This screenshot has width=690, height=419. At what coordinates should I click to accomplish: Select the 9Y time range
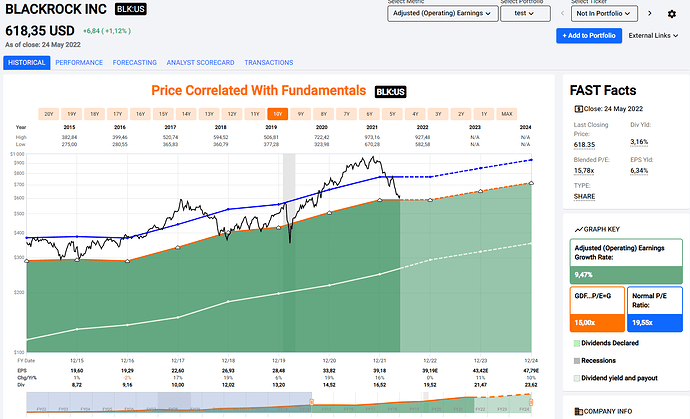tap(301, 114)
